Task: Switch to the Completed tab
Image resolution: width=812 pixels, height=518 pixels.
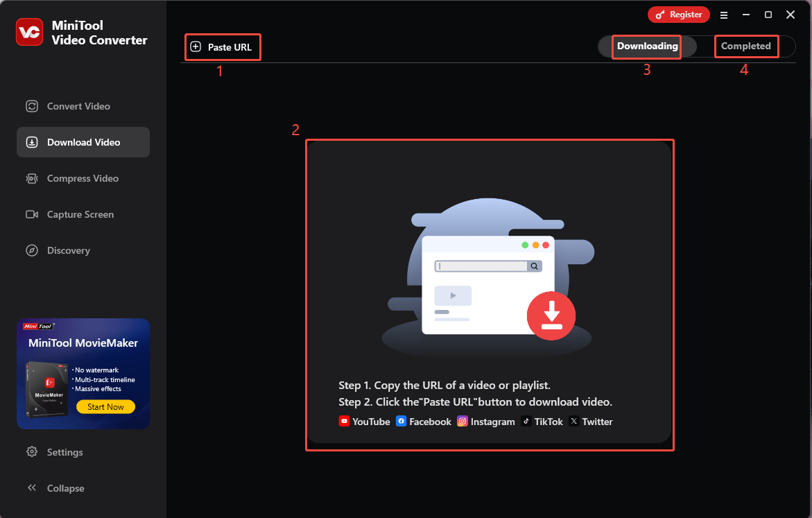Action: pyautogui.click(x=746, y=46)
